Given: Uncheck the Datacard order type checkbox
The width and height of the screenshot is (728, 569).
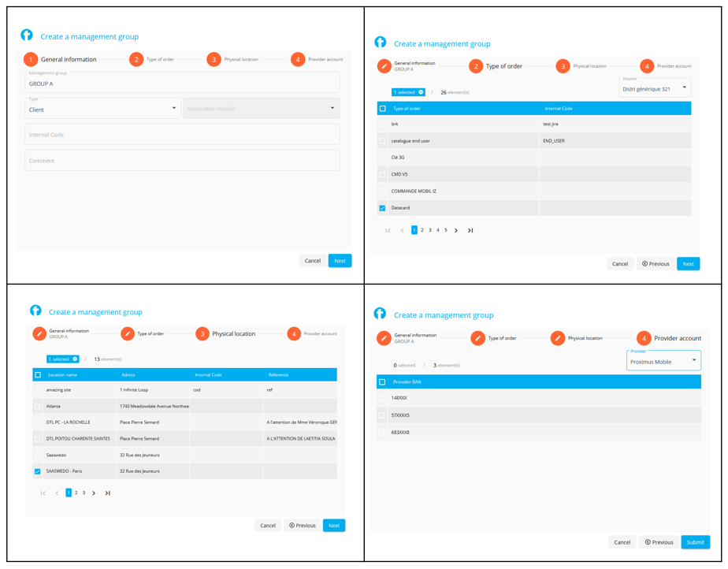Looking at the screenshot, I should (x=383, y=208).
